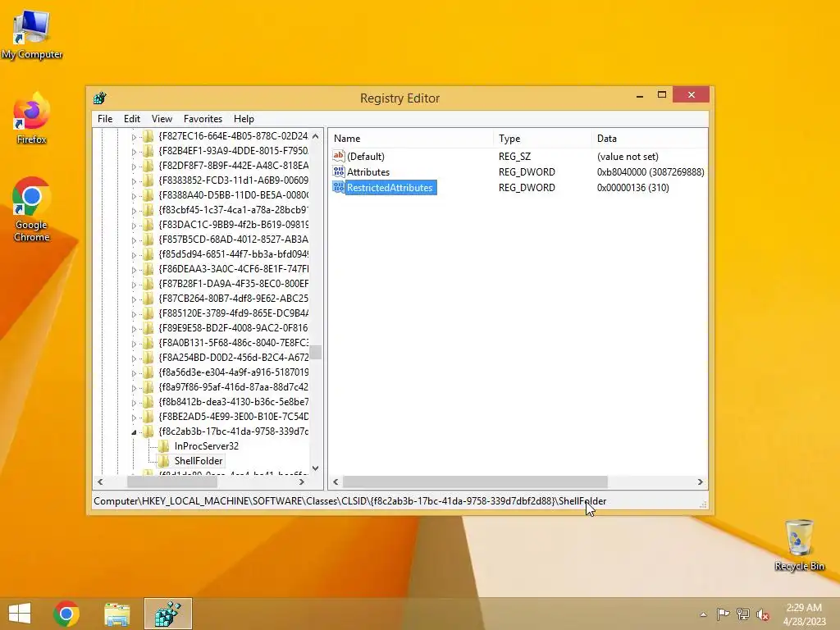The height and width of the screenshot is (630, 840).
Task: Click folder icon of {f8c2ab3b-17bc key
Action: pos(148,431)
